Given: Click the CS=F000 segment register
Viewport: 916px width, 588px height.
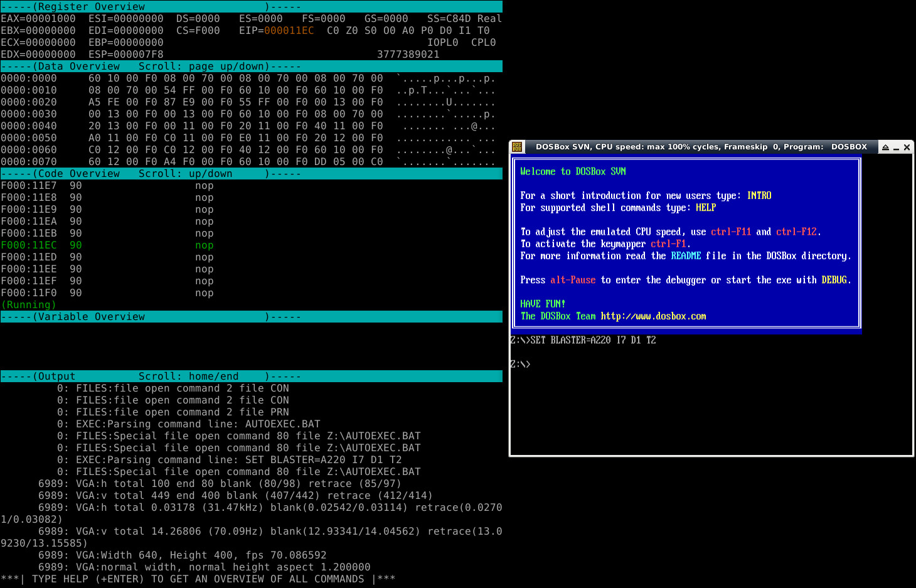Looking at the screenshot, I should click(x=198, y=31).
